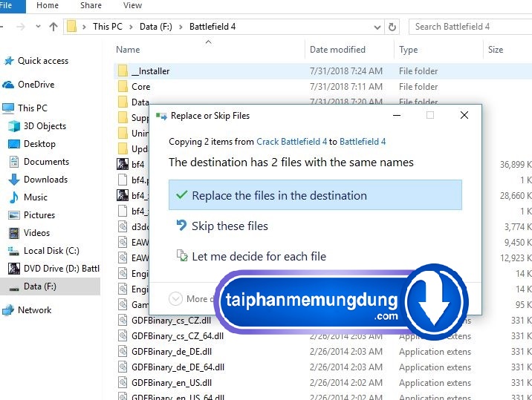Click the bf4 application icon
The width and height of the screenshot is (532, 400).
coord(123,164)
